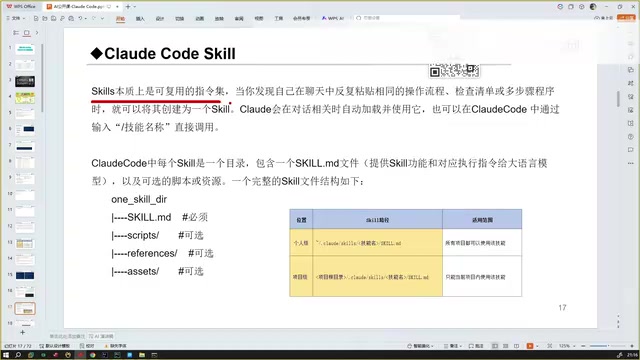Run the spell check status bar item

click(87, 346)
